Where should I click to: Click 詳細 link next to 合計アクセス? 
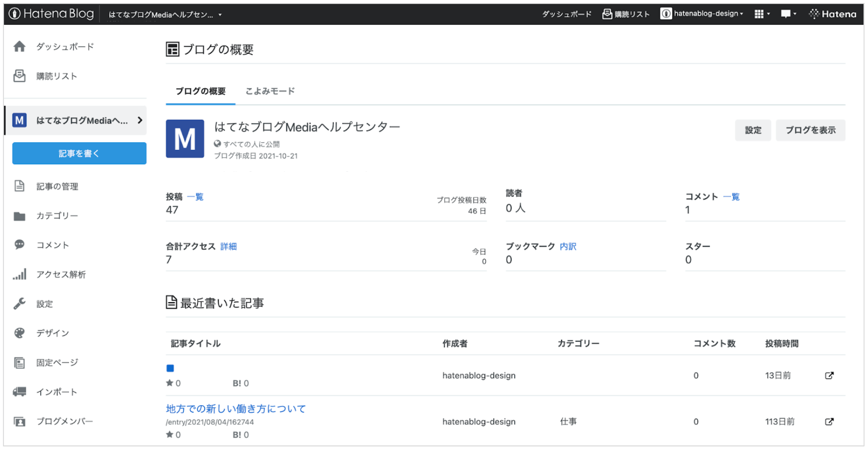pos(228,246)
